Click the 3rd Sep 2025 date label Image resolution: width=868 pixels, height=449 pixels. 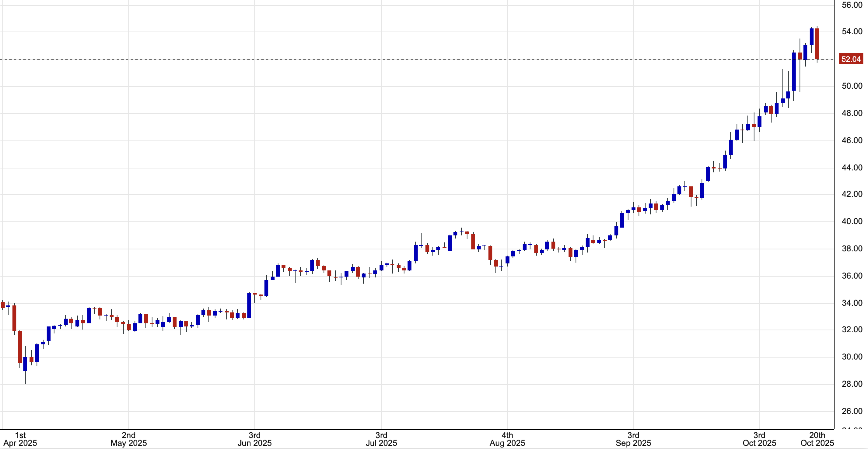click(633, 439)
